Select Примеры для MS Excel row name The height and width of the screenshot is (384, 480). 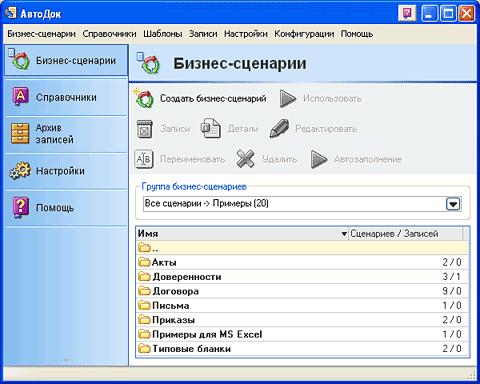coord(207,334)
